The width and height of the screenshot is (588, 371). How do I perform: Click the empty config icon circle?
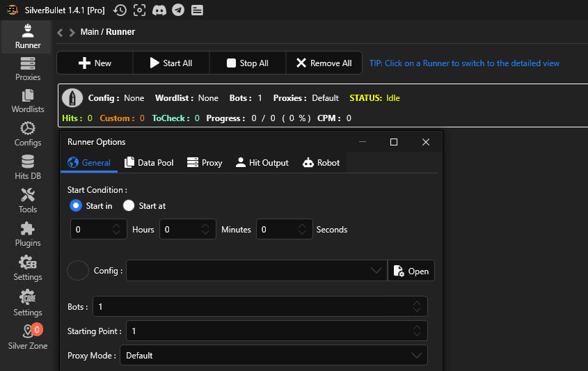[78, 270]
